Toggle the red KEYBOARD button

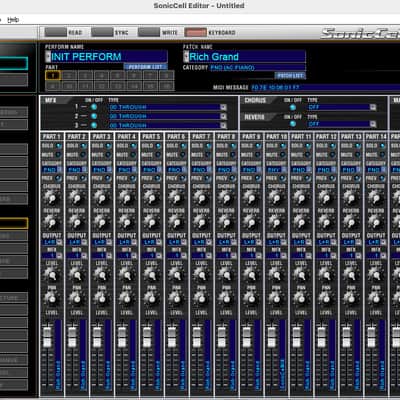pyautogui.click(x=196, y=32)
